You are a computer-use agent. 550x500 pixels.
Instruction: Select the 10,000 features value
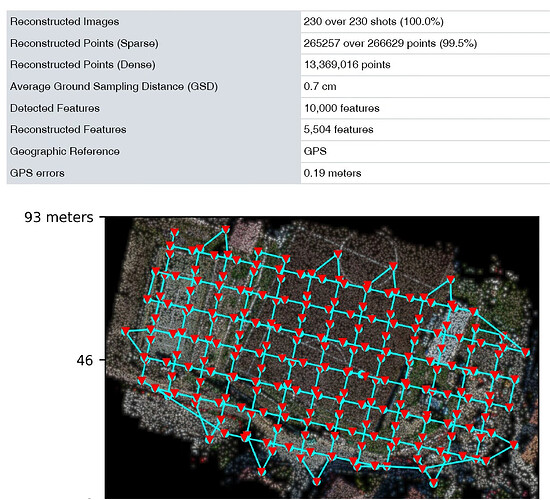tap(342, 108)
